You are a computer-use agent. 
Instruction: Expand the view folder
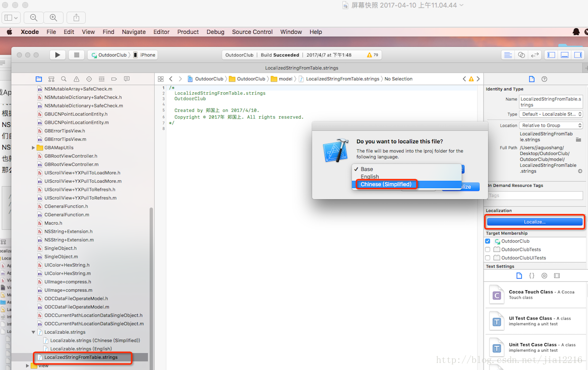tap(27, 365)
